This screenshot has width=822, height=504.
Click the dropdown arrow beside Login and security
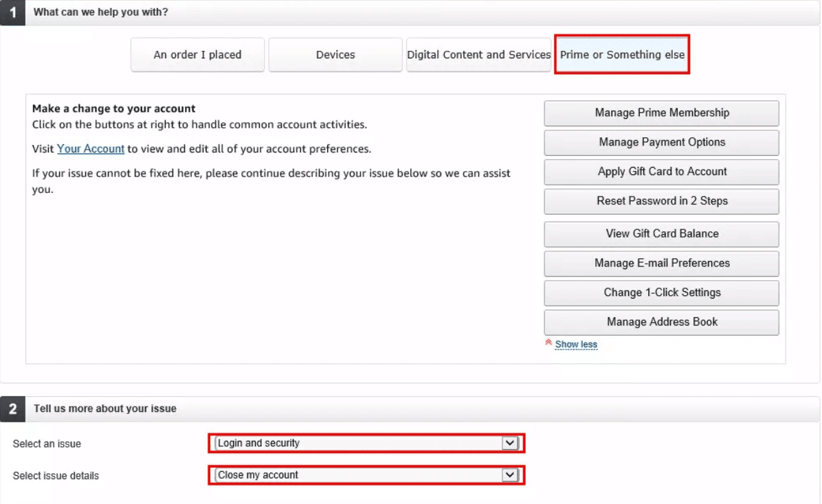coord(511,444)
